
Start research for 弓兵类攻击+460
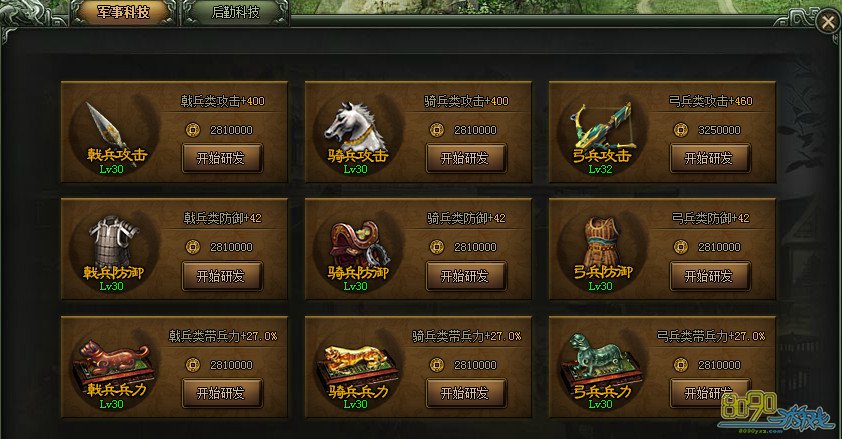[709, 158]
